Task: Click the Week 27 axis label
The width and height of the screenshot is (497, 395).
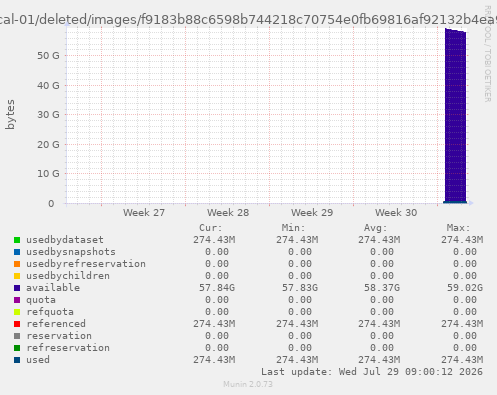Action: point(144,213)
